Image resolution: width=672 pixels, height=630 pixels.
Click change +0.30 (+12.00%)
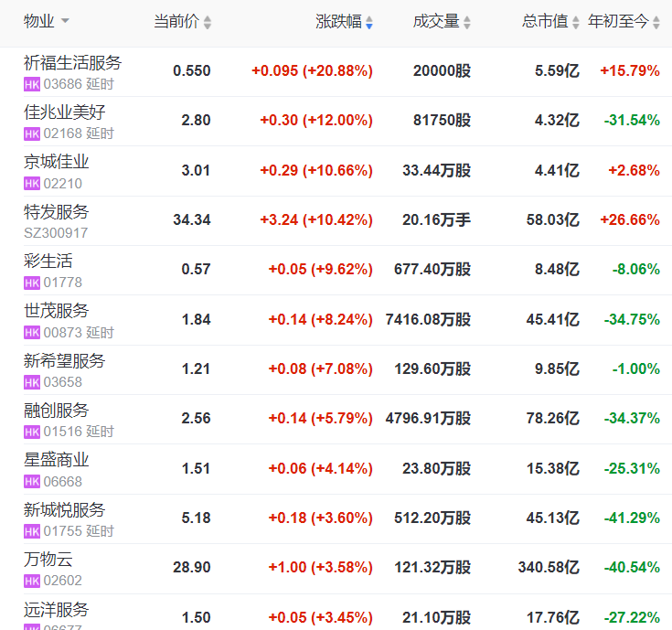click(x=316, y=121)
